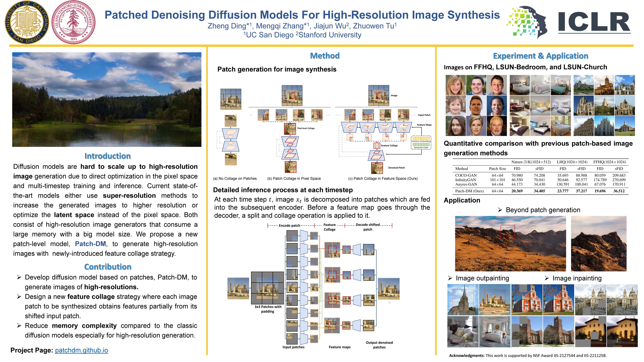The height and width of the screenshot is (362, 644).
Task: Click the Contribution section heading
Action: 108,267
